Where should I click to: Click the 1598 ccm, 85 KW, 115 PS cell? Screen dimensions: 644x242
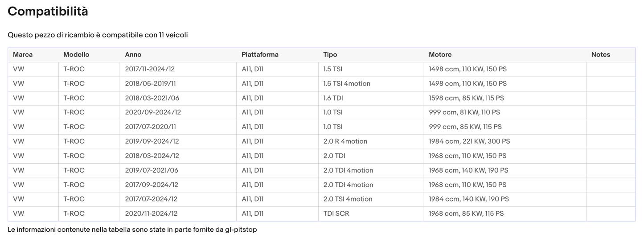466,98
